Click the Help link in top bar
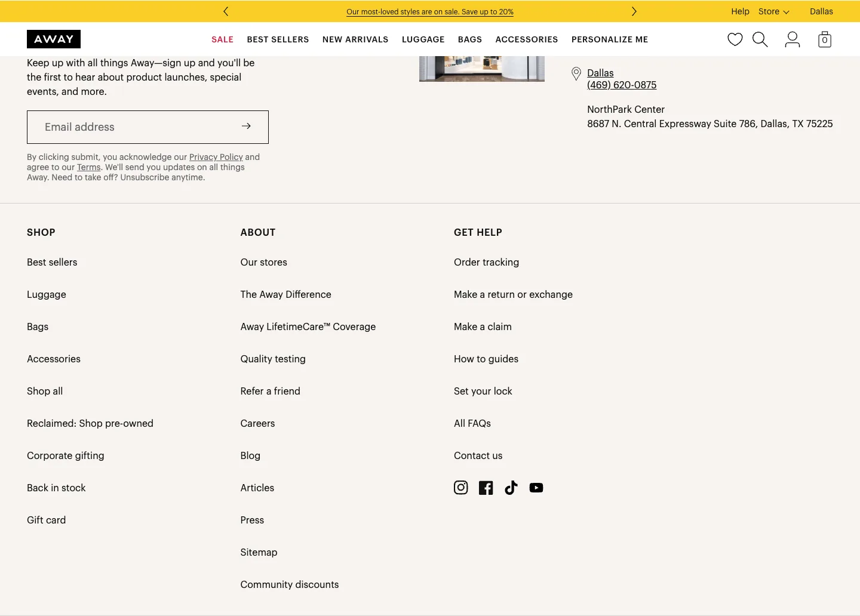The width and height of the screenshot is (860, 616). click(740, 11)
